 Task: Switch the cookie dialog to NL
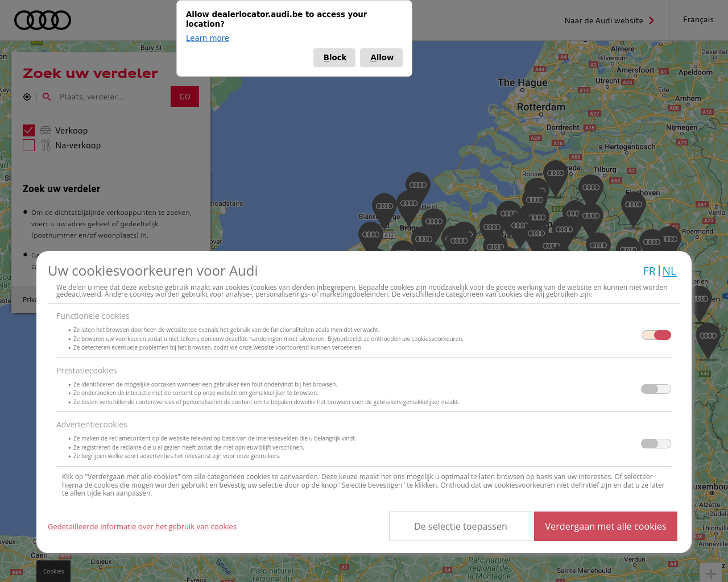(x=669, y=271)
